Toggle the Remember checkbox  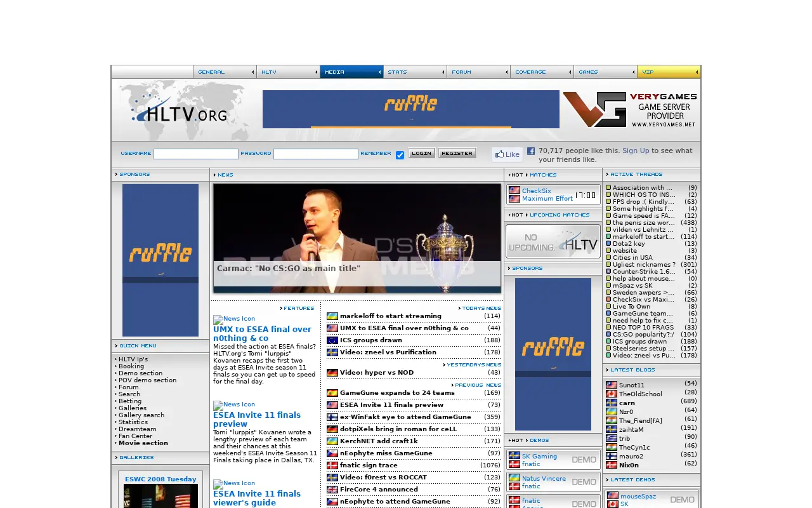tap(400, 155)
